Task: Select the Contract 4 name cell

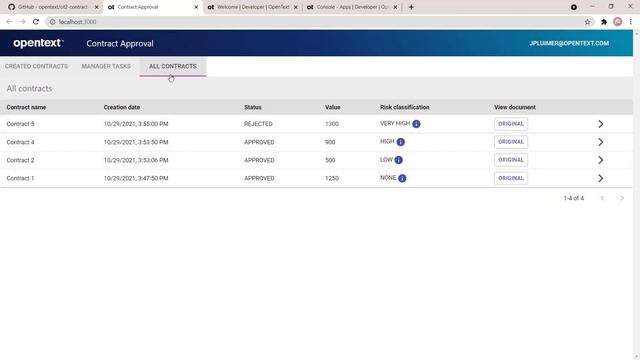Action: pyautogui.click(x=20, y=142)
